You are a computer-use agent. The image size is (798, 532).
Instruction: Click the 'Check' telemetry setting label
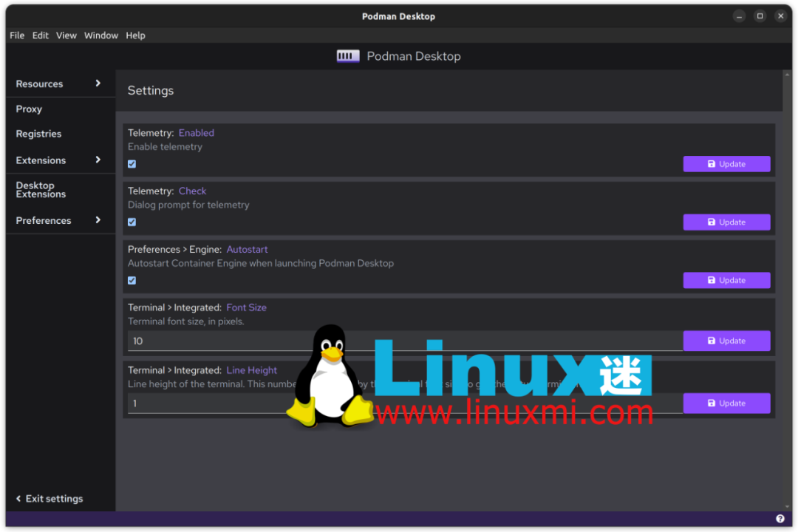coord(192,191)
